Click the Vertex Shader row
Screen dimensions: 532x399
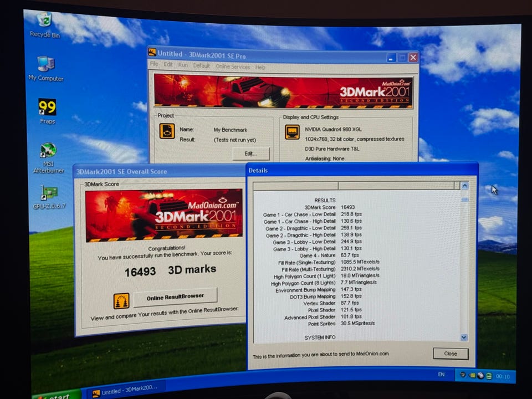point(331,303)
